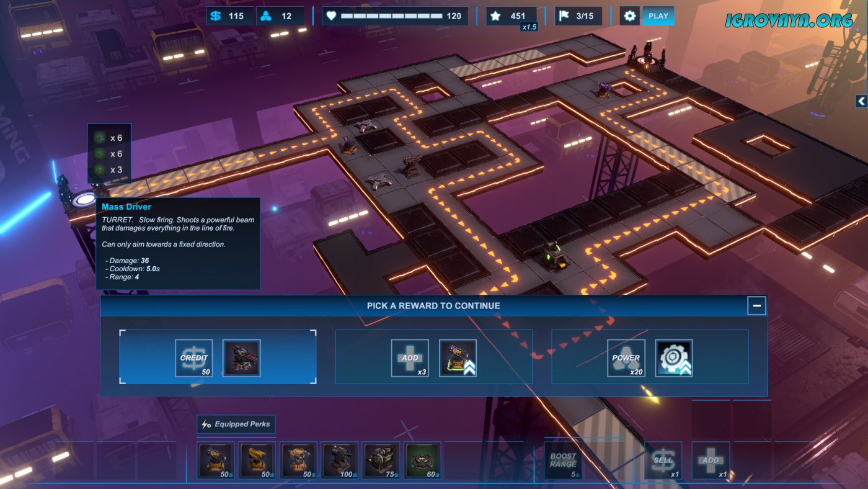The width and height of the screenshot is (868, 489).
Task: Click the SELL x1 button
Action: coord(663,460)
